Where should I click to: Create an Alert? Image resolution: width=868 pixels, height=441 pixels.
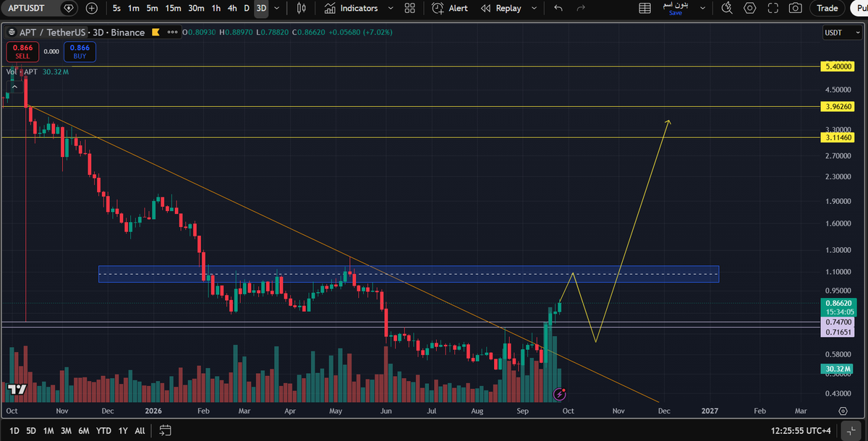(x=450, y=9)
